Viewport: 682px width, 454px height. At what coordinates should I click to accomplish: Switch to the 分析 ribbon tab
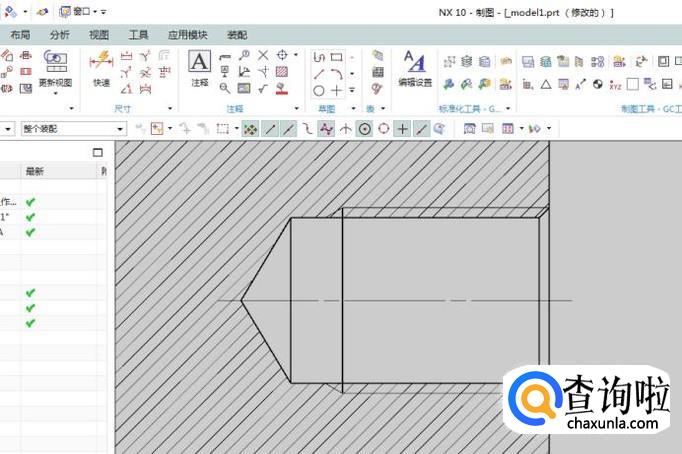click(60, 34)
